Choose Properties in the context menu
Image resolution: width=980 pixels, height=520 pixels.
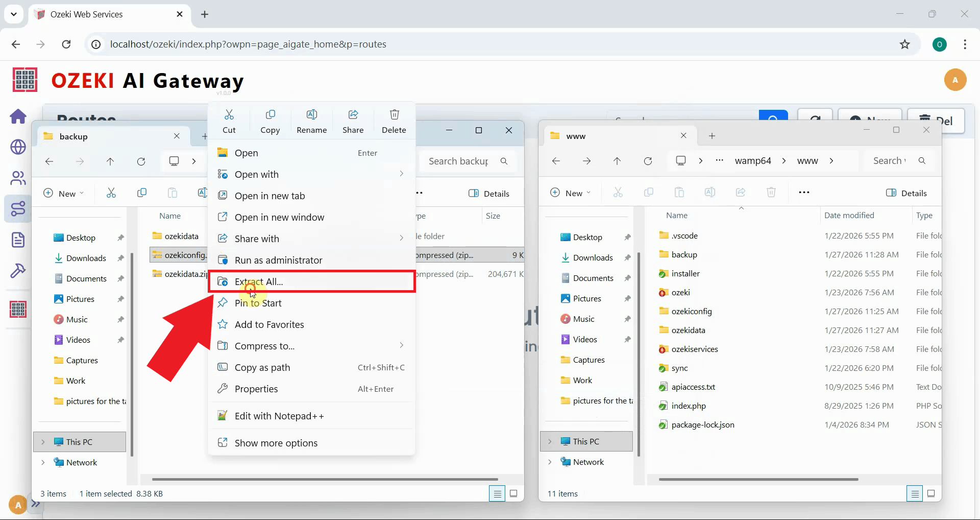(x=256, y=389)
